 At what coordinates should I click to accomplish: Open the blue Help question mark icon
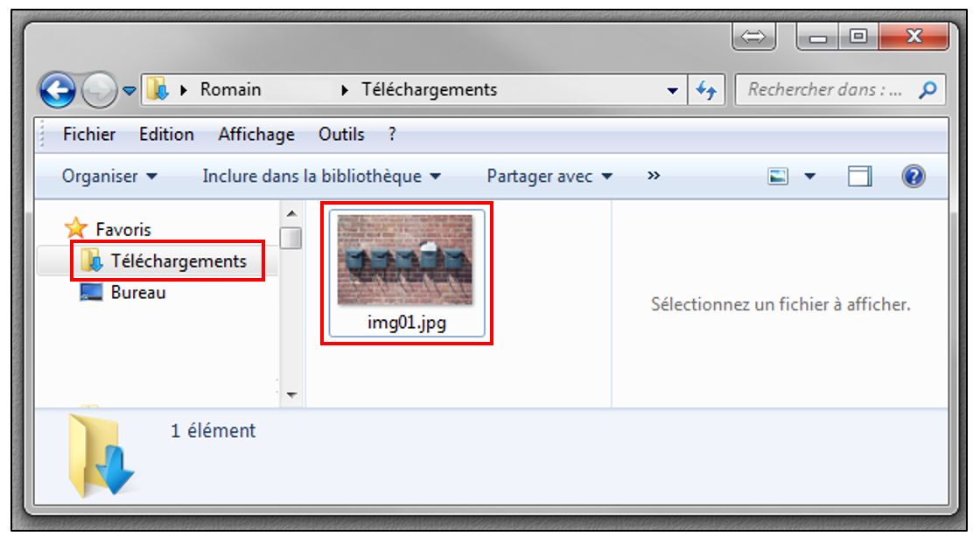tap(913, 177)
